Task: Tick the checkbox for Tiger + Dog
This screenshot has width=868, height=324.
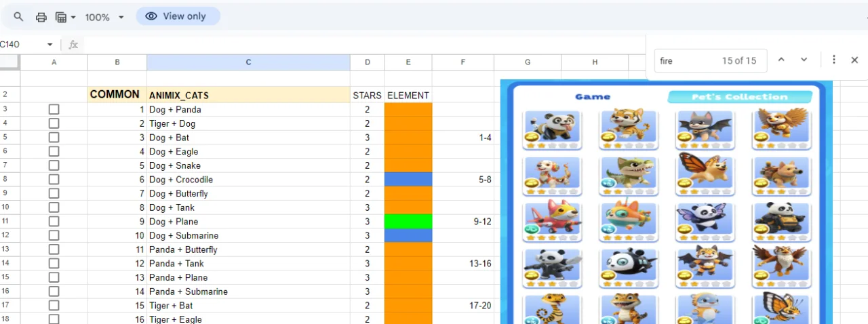Action: 54,123
